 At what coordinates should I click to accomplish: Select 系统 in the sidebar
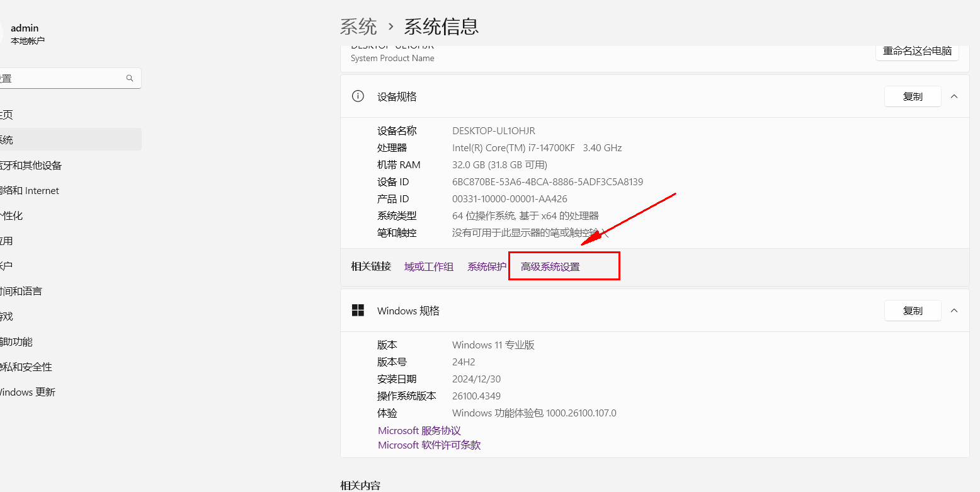pos(69,140)
